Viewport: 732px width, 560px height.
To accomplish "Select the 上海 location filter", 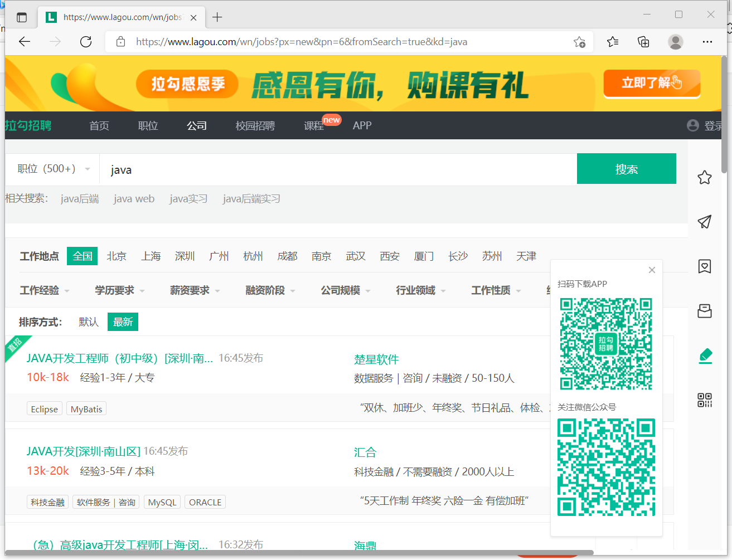I will click(151, 256).
